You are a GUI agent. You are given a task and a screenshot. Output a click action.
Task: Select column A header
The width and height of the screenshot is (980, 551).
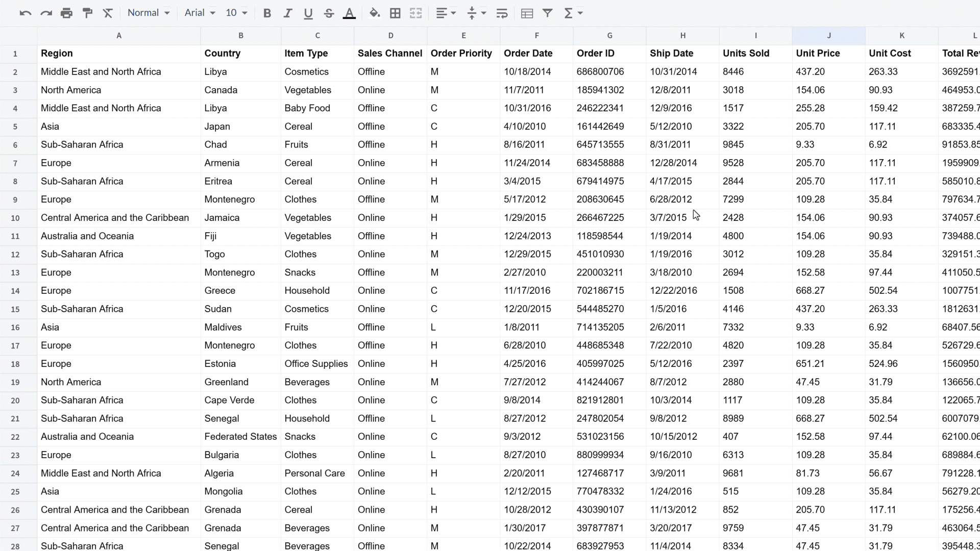click(x=119, y=36)
